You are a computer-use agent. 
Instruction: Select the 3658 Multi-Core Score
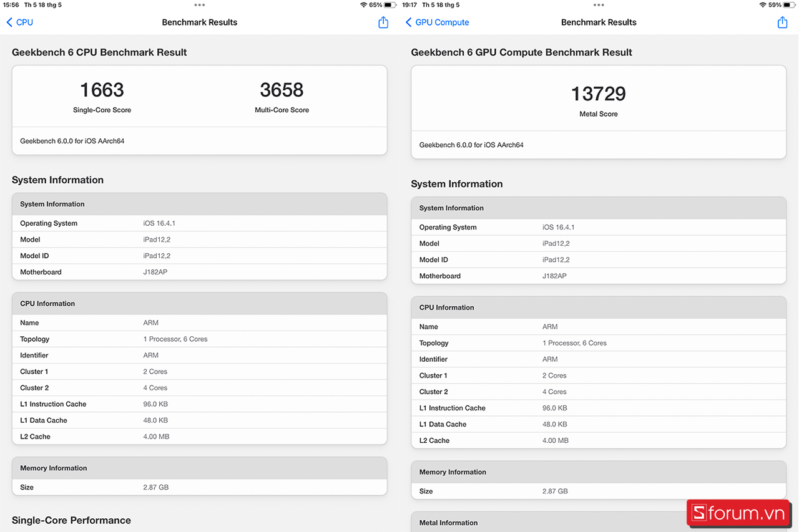pyautogui.click(x=282, y=90)
